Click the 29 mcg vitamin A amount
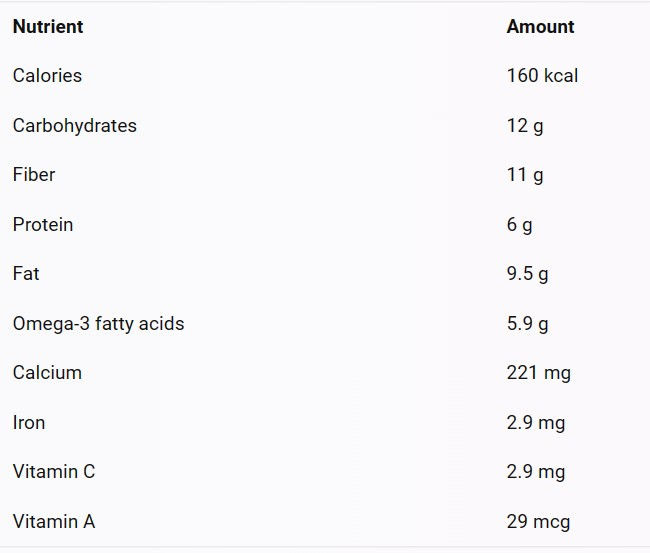The width and height of the screenshot is (650, 553). point(538,521)
